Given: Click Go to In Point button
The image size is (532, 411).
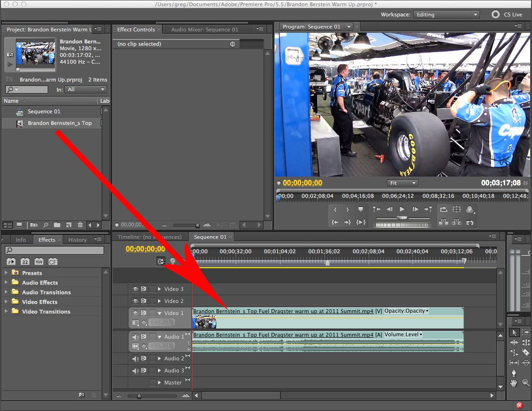Looking at the screenshot, I should (x=335, y=222).
